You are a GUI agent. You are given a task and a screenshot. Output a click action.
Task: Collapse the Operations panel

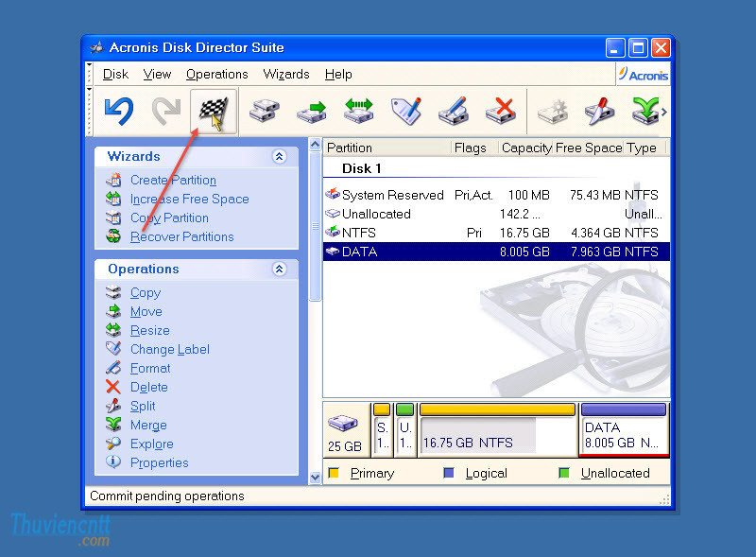click(279, 269)
